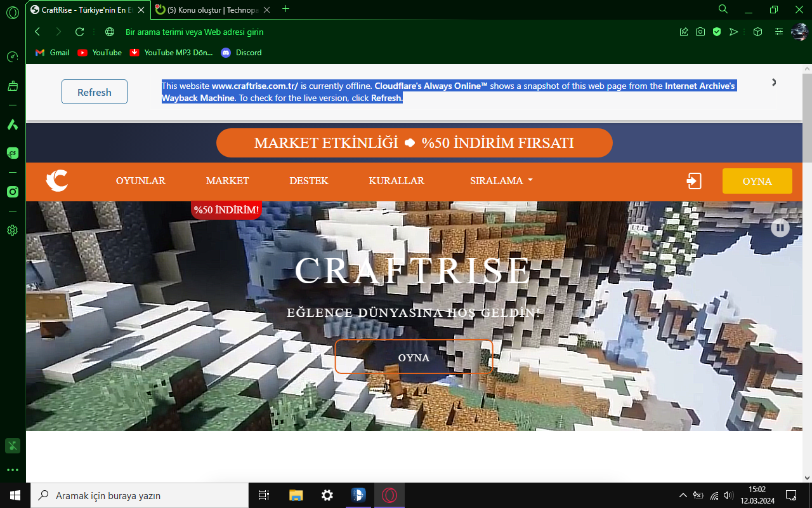Go forward to next page
Viewport: 812px width, 508px height.
pyautogui.click(x=58, y=32)
